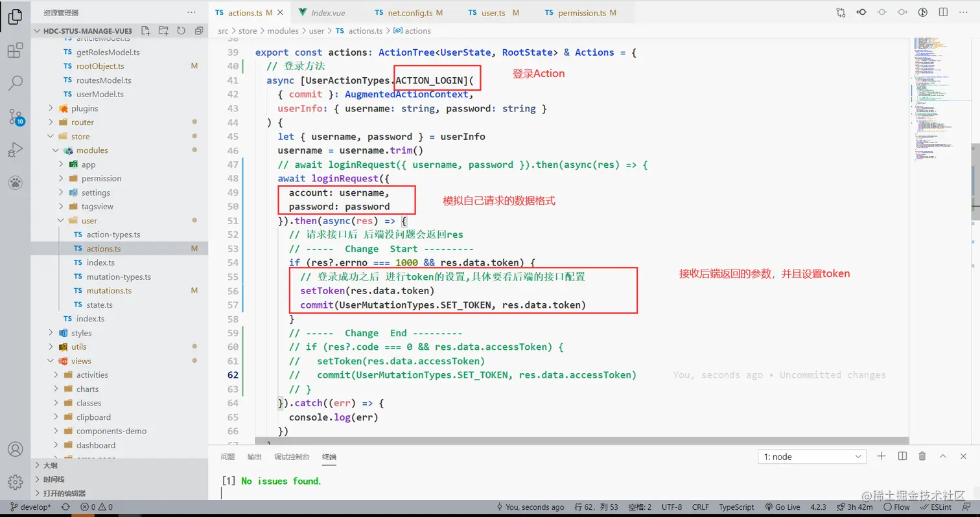Maximize the panel with the up chevron
Image resolution: width=980 pixels, height=517 pixels.
coord(943,457)
